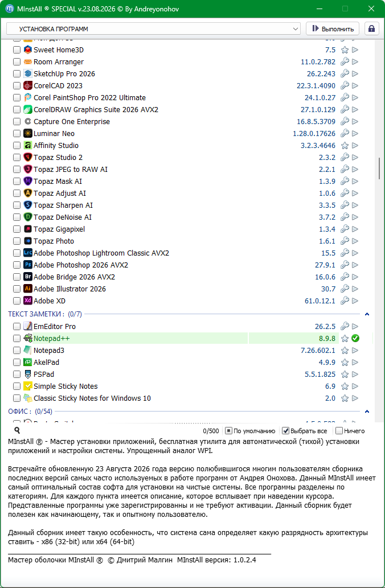Select the 'Corel PaintShop Pro 2022 Ultimate' row
Image resolution: width=385 pixels, height=588 pixels.
click(x=89, y=98)
